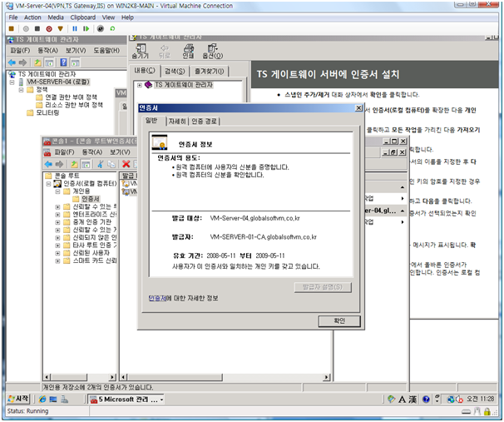Open the 파일(F) menu in Console1 window
Image resolution: width=504 pixels, height=422 pixels.
tap(64, 152)
